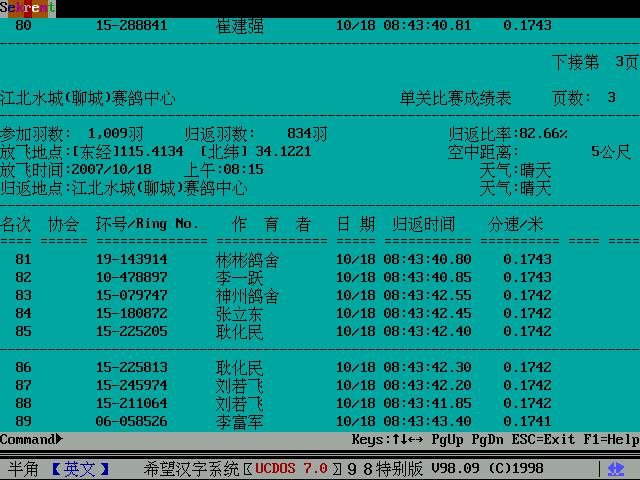Click the Command prompt input line

click(200, 439)
